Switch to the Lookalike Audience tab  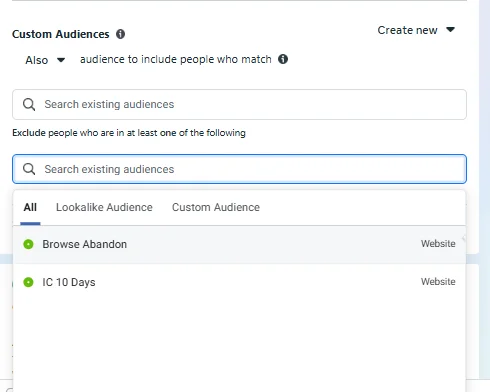tap(104, 207)
